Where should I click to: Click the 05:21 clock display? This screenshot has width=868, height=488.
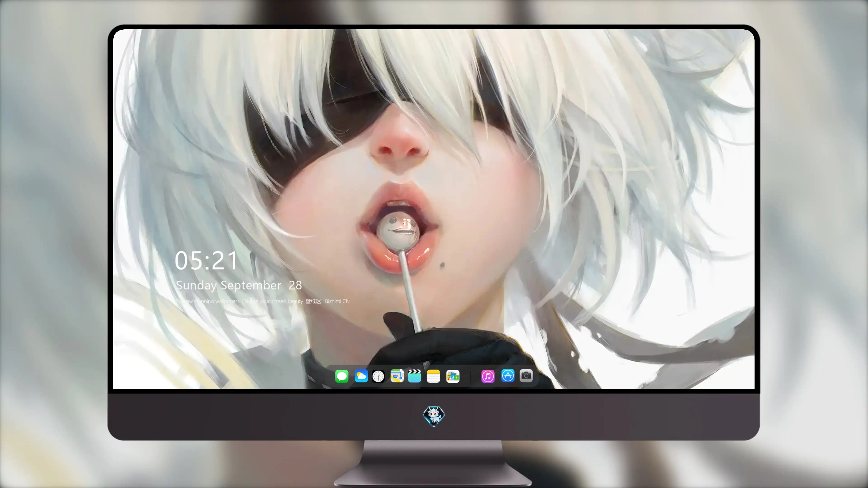pos(206,261)
